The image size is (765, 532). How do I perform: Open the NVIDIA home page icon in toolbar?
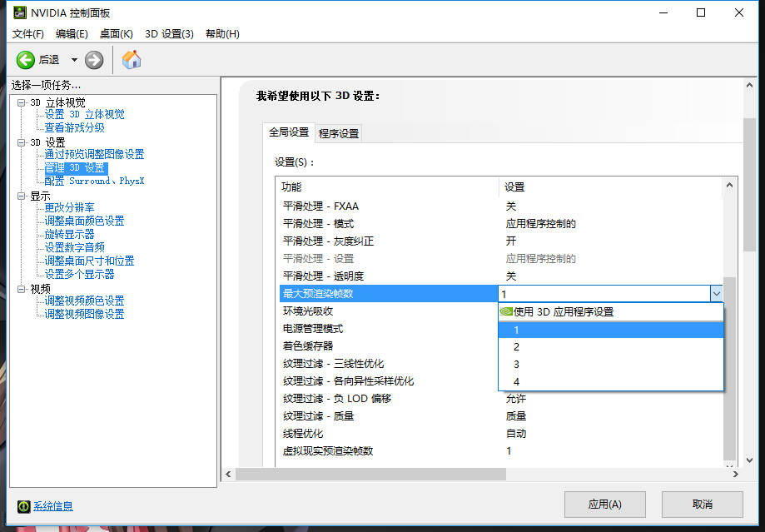pyautogui.click(x=131, y=59)
